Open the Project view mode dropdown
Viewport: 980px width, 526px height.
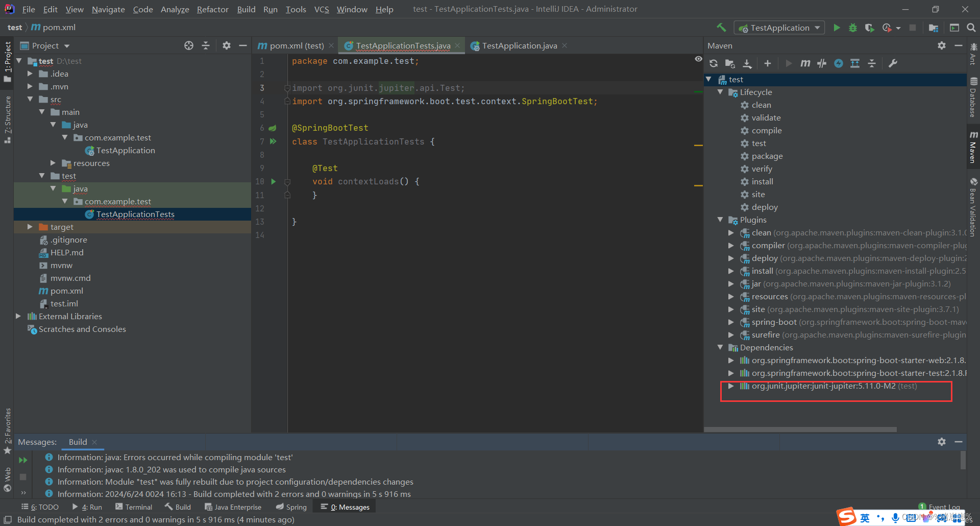pos(67,46)
